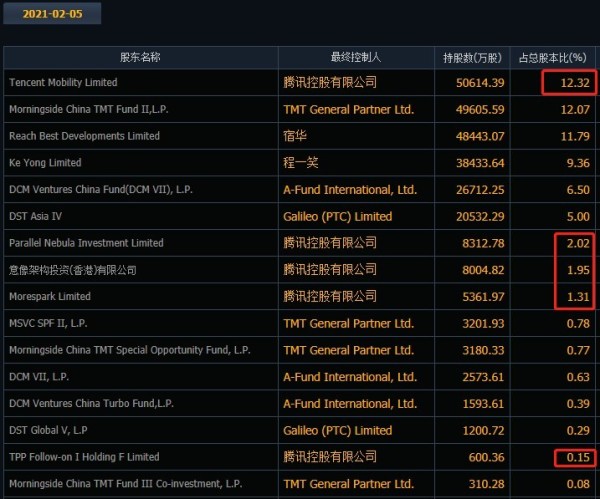Click 腾讯控股有限公司 in Tencent Mobility row
The image size is (600, 499).
click(330, 82)
